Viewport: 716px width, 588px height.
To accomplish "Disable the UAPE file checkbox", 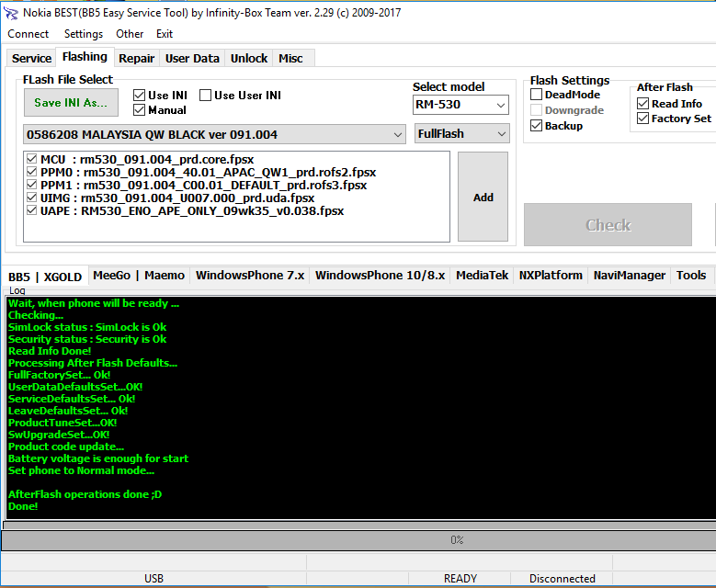I will click(33, 210).
